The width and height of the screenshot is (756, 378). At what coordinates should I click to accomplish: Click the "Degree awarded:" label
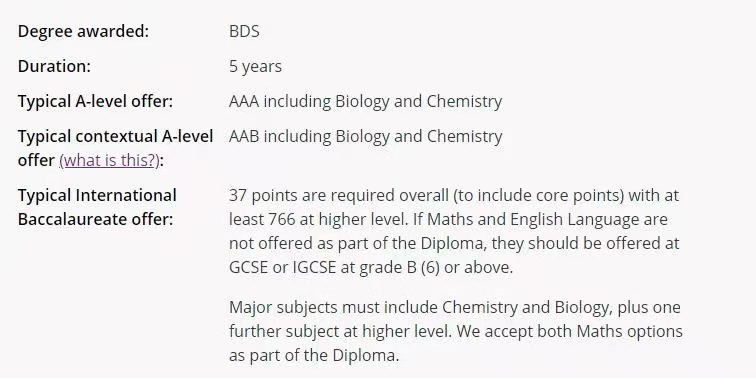coord(83,31)
